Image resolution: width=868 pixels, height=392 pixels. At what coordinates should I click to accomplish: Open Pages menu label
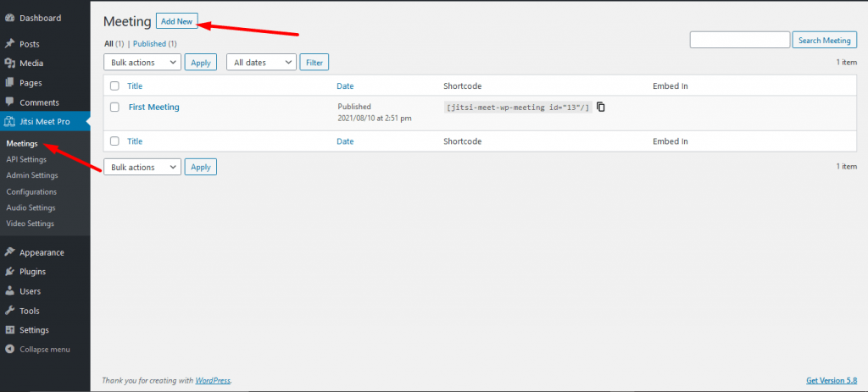click(x=31, y=83)
